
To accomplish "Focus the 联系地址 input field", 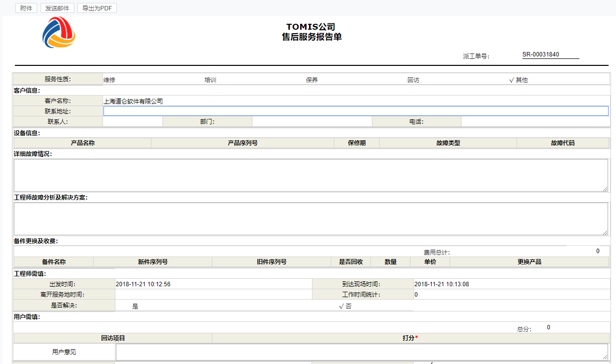I will 356,111.
